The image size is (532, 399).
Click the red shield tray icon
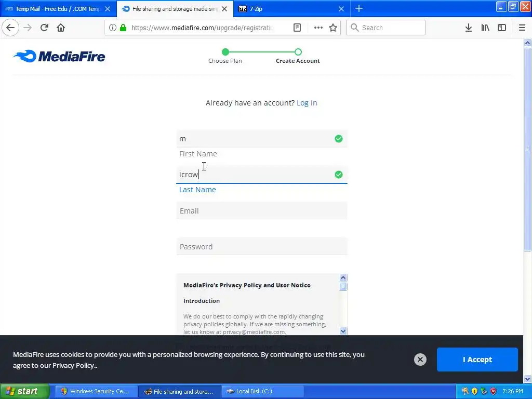point(494,391)
